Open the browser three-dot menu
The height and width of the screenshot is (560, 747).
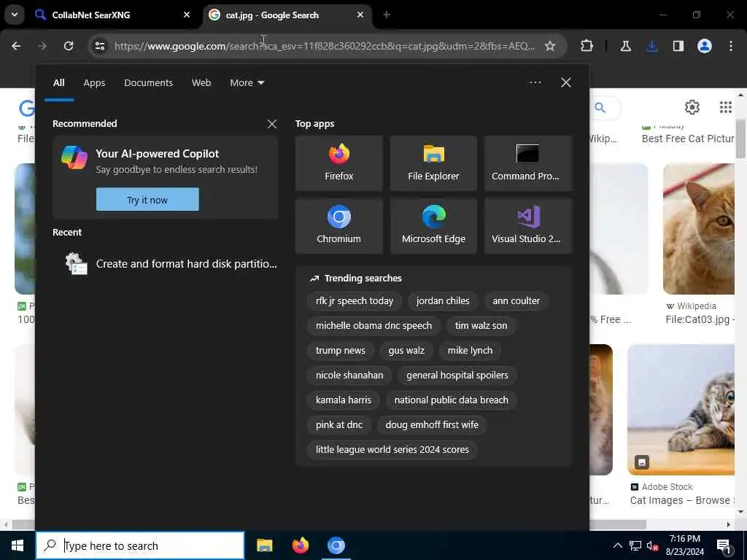tap(731, 46)
